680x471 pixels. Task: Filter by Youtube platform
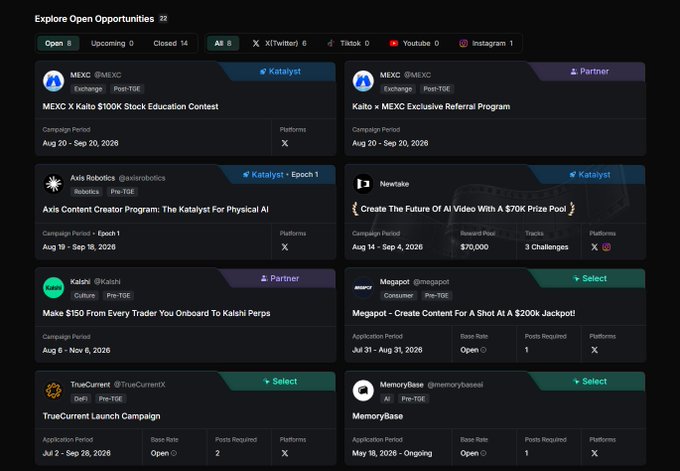coord(414,43)
